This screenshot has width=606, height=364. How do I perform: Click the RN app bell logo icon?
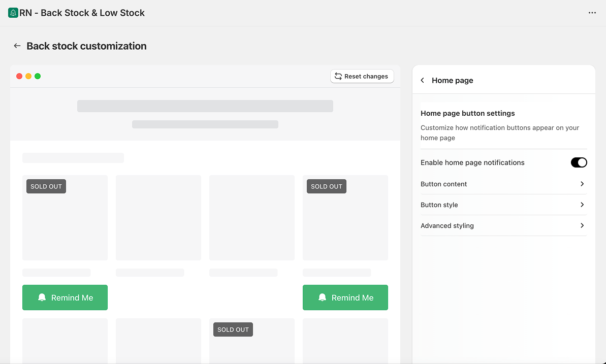pyautogui.click(x=13, y=13)
